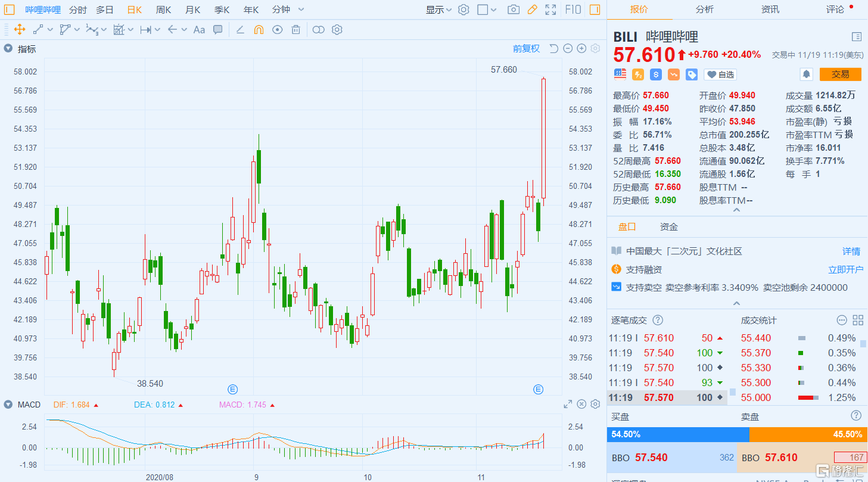Toggle drawings visibility eye icon
This screenshot has height=482, width=868.
coord(277,29)
